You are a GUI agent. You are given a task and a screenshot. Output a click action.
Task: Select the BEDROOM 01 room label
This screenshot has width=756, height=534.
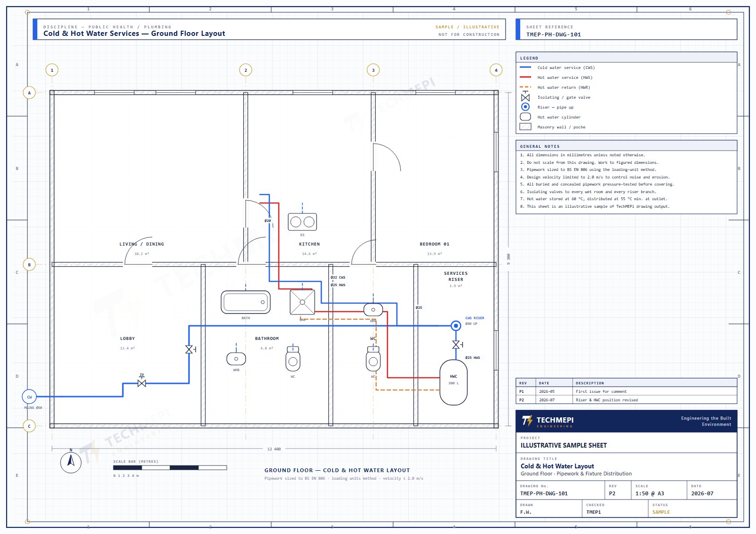coord(435,244)
